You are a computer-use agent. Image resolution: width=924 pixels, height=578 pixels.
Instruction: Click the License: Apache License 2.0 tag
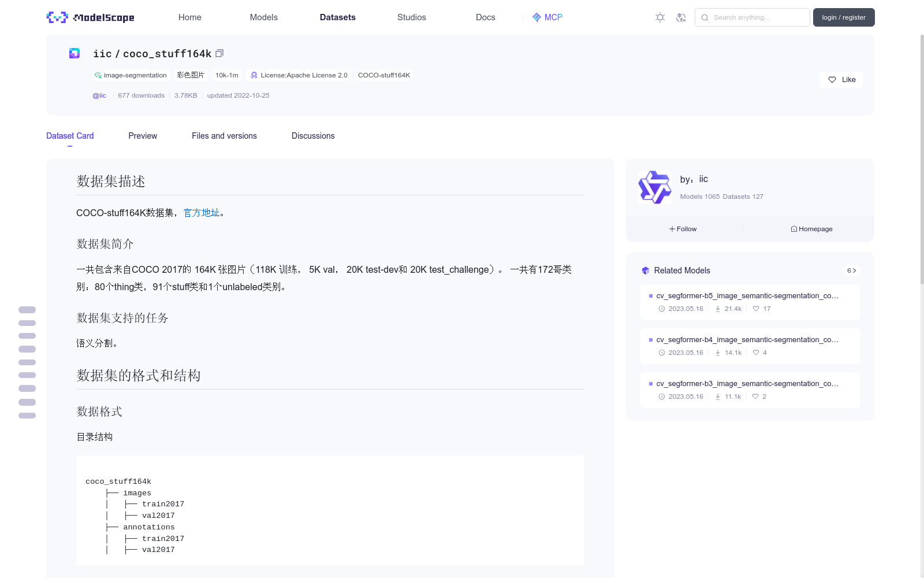(x=299, y=75)
